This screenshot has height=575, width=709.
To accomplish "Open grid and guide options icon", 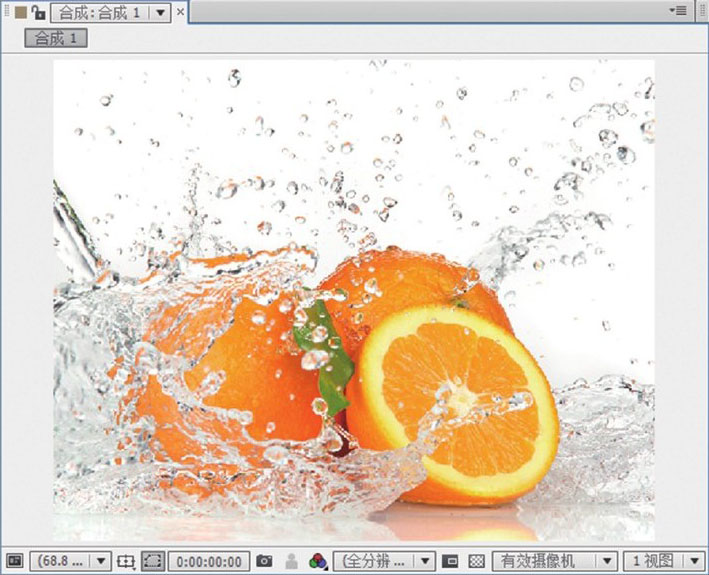I will click(x=126, y=562).
